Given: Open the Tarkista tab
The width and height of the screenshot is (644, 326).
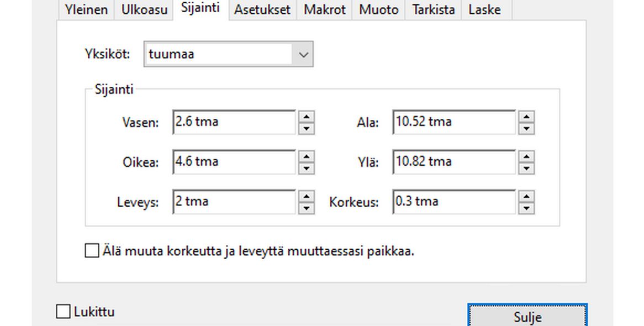Looking at the screenshot, I should (x=432, y=9).
